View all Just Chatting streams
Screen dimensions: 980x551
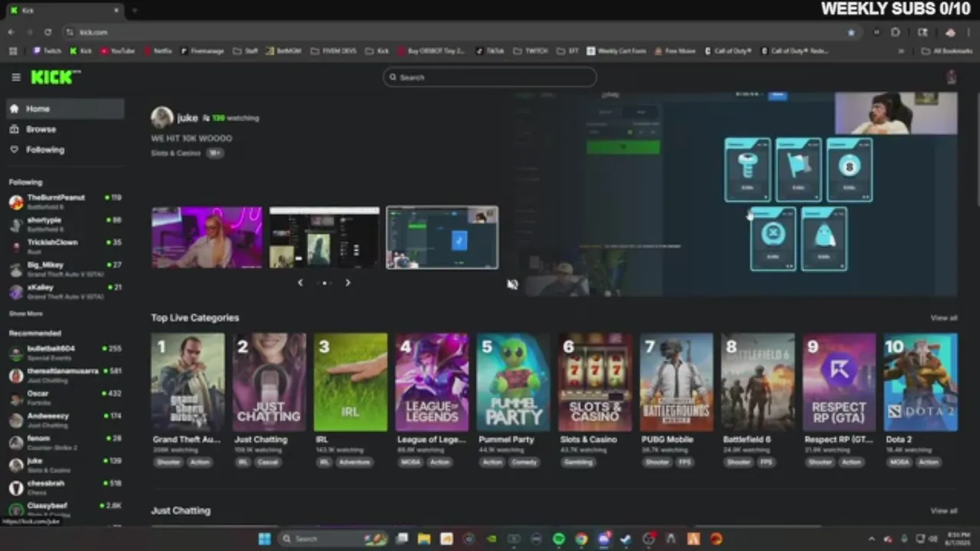coord(943,510)
